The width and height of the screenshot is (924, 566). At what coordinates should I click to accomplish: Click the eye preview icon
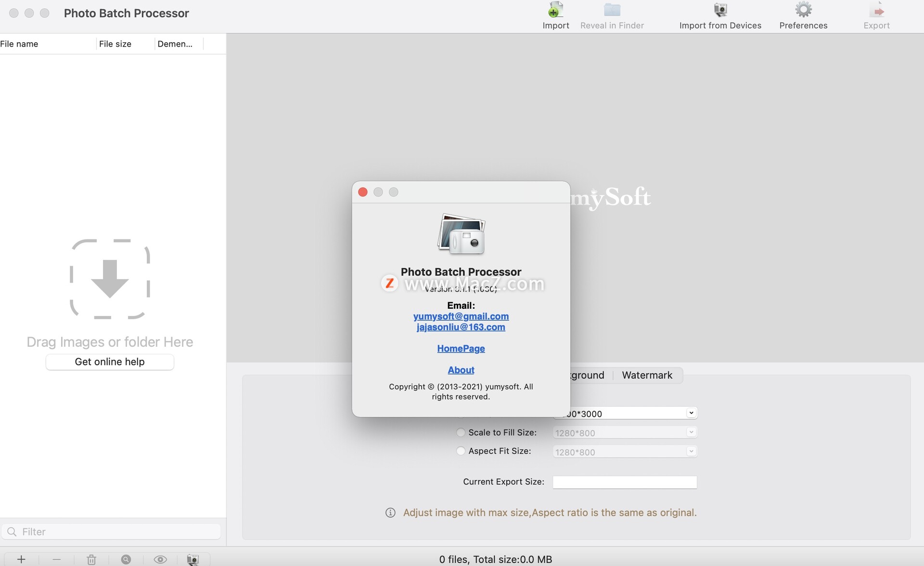pyautogui.click(x=160, y=559)
